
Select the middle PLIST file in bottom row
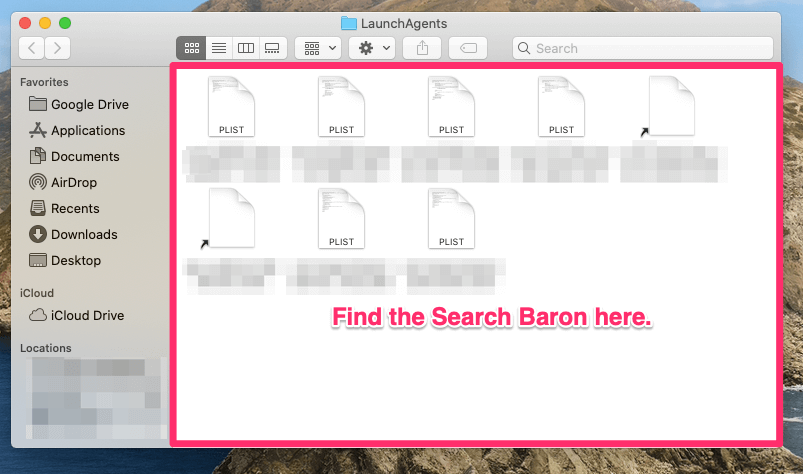click(341, 219)
